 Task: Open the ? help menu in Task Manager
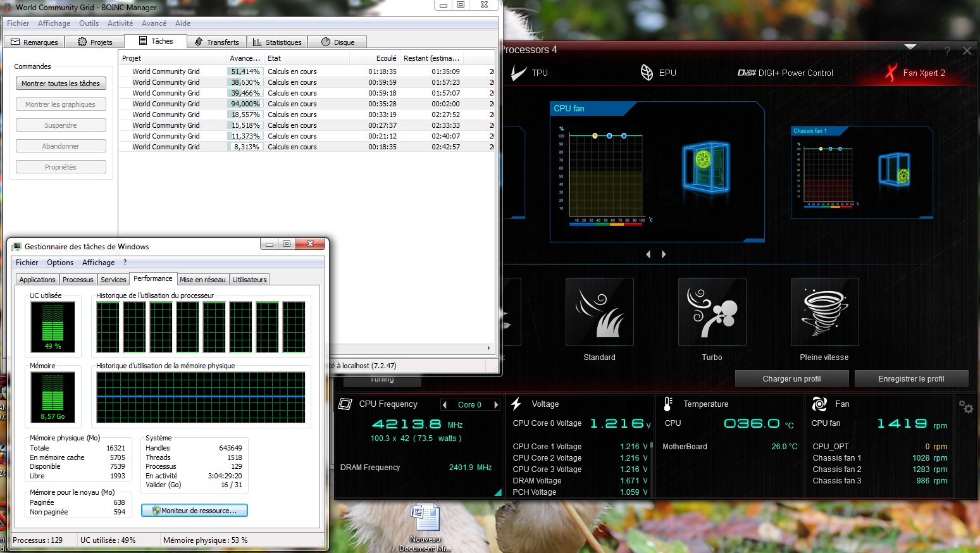(125, 263)
